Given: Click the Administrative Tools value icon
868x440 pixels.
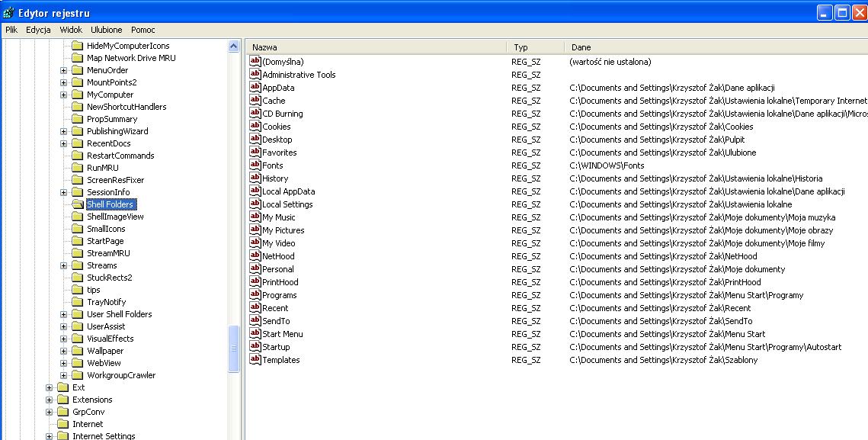Looking at the screenshot, I should pos(255,74).
